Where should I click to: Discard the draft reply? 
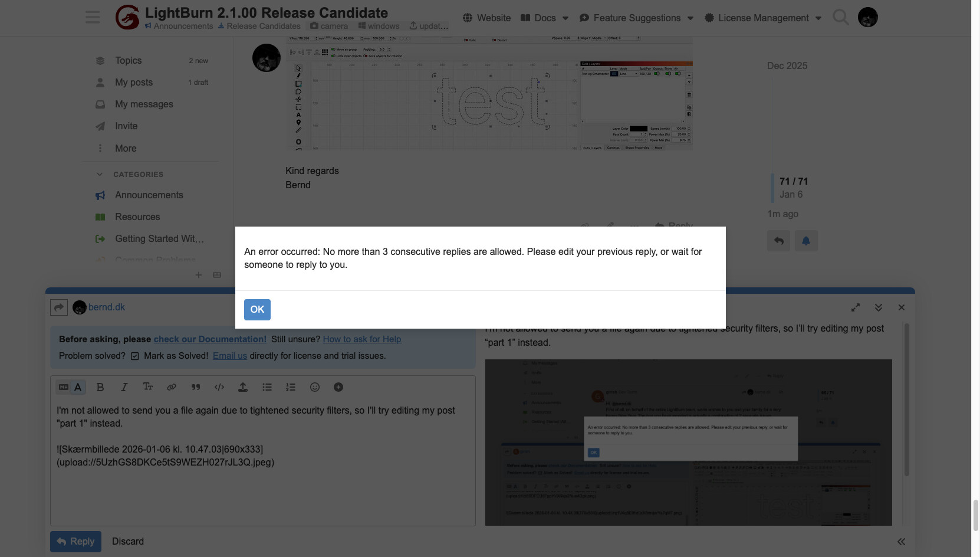[128, 542]
